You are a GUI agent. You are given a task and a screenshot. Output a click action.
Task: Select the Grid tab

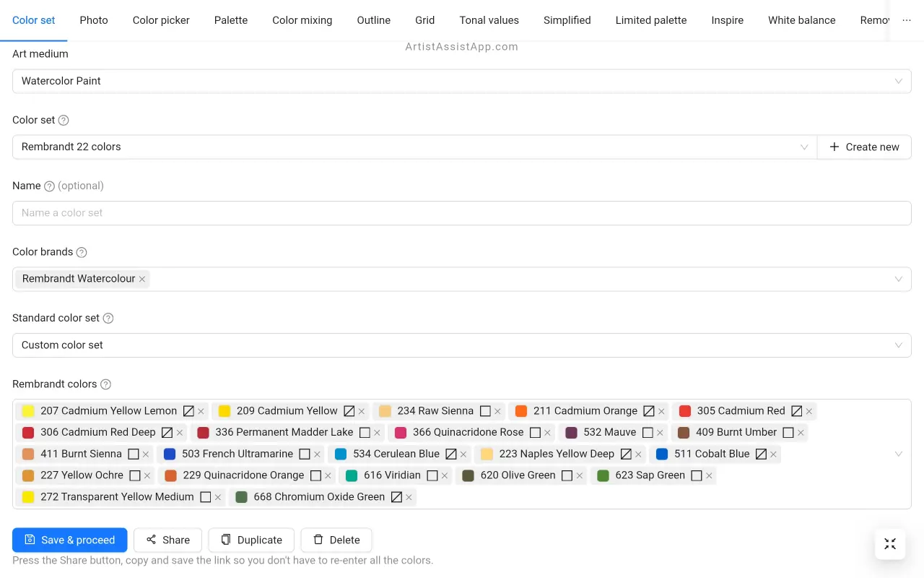[x=425, y=20]
